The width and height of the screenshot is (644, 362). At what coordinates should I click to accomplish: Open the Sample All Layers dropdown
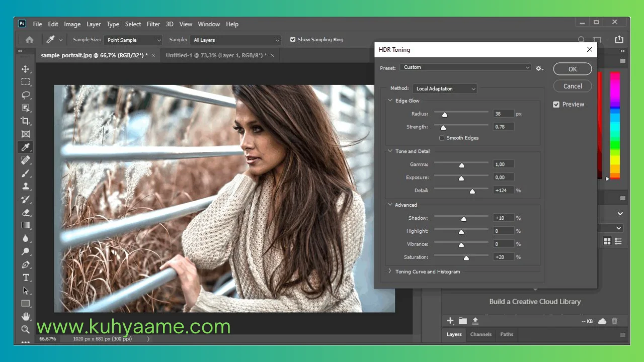point(235,40)
